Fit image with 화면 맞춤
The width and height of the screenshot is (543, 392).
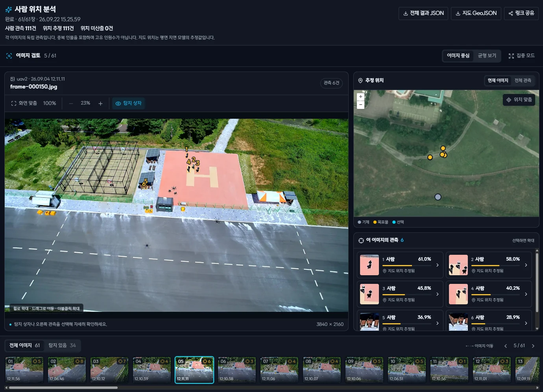[24, 103]
